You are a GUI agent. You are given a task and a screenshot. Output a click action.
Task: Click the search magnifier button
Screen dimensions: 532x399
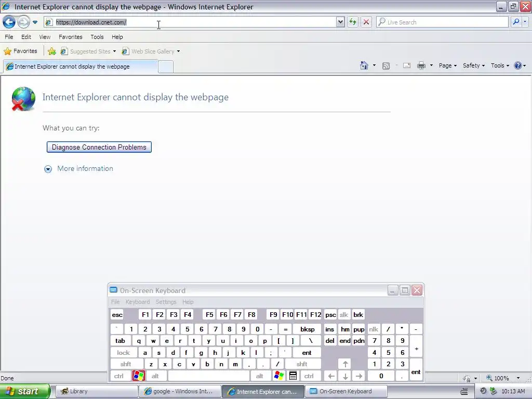point(516,22)
